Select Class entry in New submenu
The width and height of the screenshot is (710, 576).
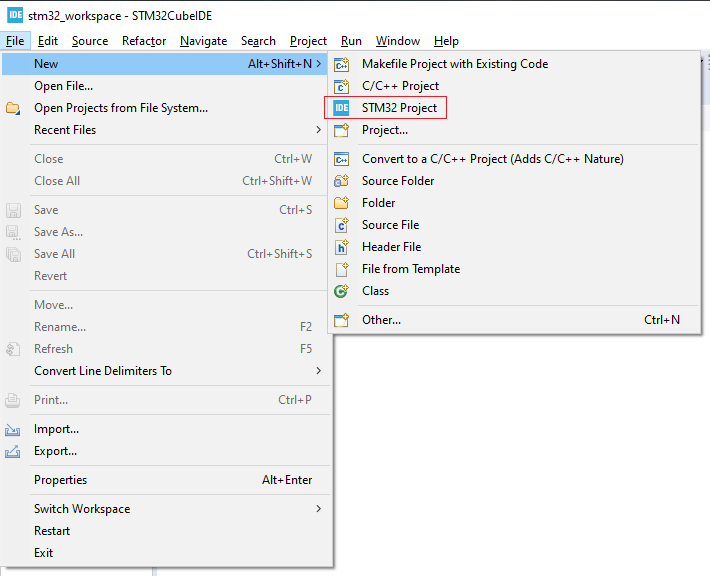click(x=514, y=291)
